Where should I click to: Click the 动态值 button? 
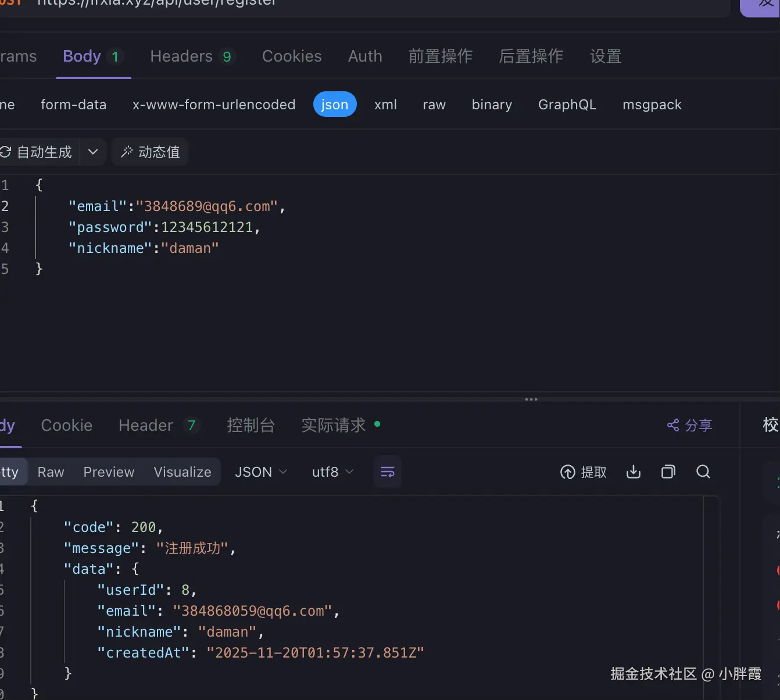[x=150, y=152]
